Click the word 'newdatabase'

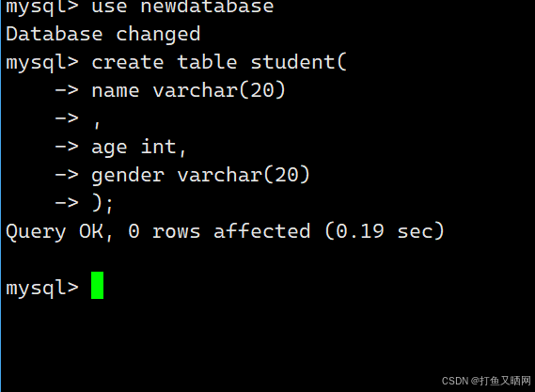207,7
